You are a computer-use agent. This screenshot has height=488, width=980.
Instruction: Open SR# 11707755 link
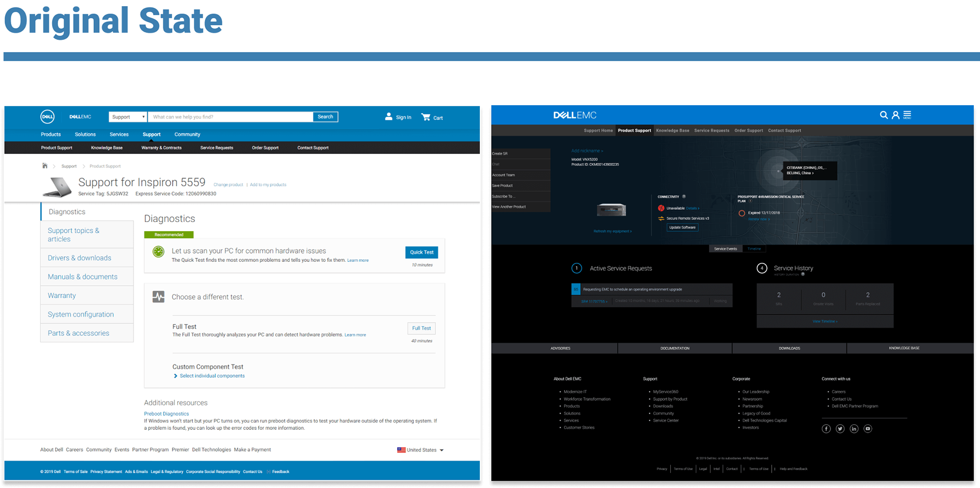(x=594, y=302)
